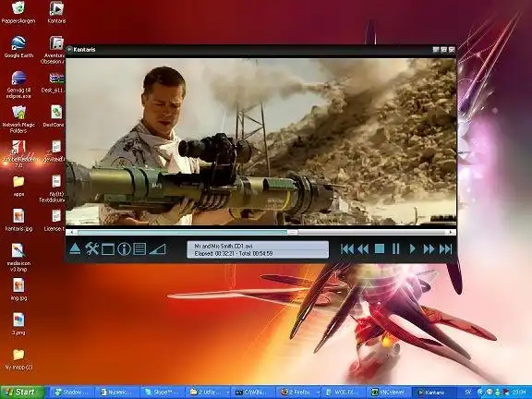Select the ing.jpg file icon
The image size is (532, 399).
pos(18,289)
